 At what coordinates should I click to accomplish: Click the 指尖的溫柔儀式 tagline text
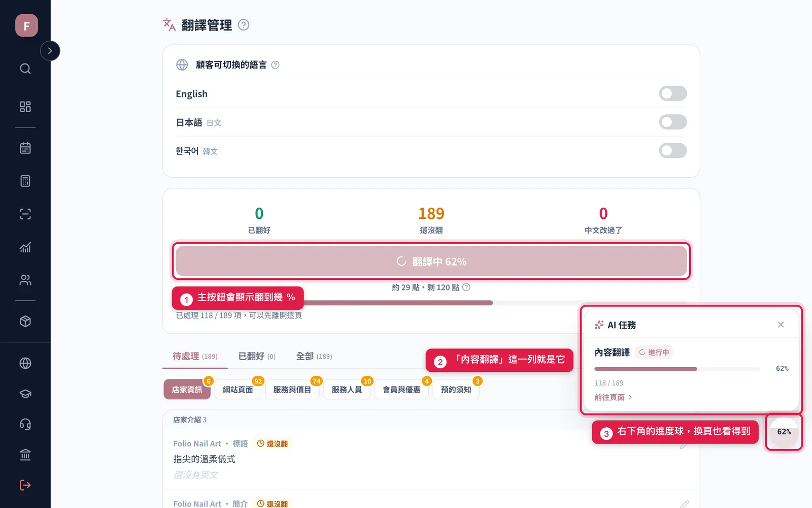tap(204, 459)
